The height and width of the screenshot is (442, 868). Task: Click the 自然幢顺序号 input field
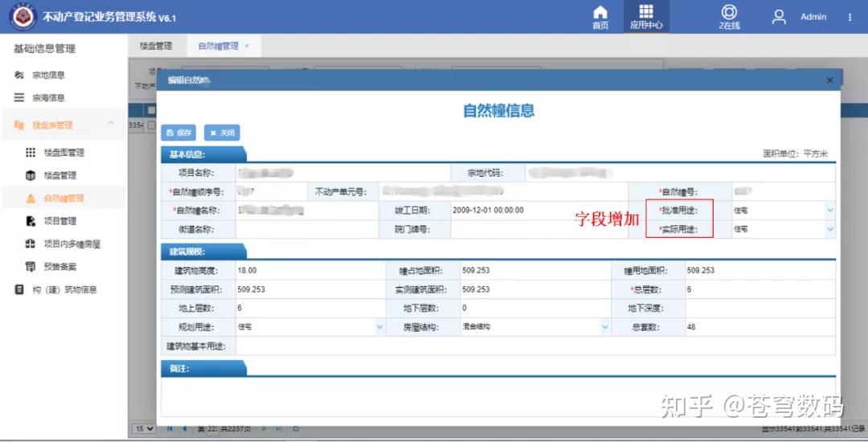[x=272, y=192]
